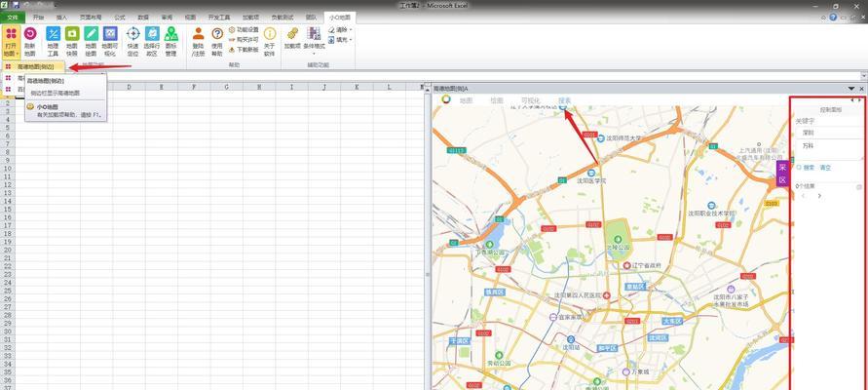
Task: Switch to the 开发工具 Developer ribbon tab
Action: (218, 18)
